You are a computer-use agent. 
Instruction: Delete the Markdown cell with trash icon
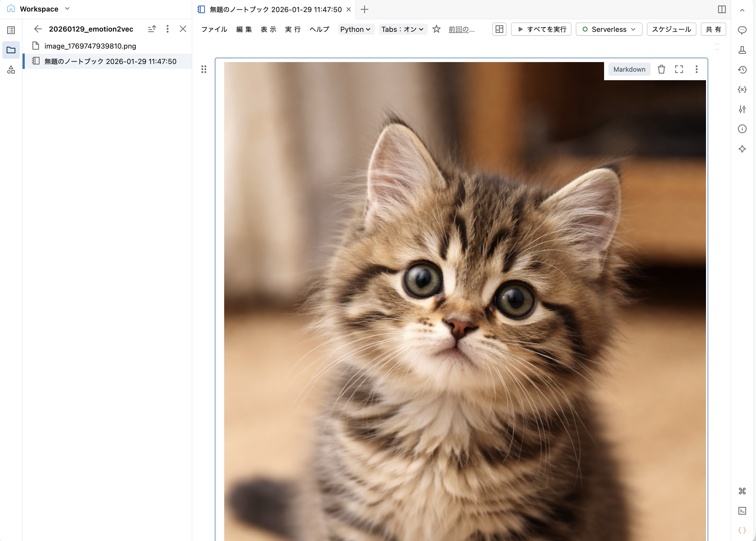pyautogui.click(x=661, y=69)
